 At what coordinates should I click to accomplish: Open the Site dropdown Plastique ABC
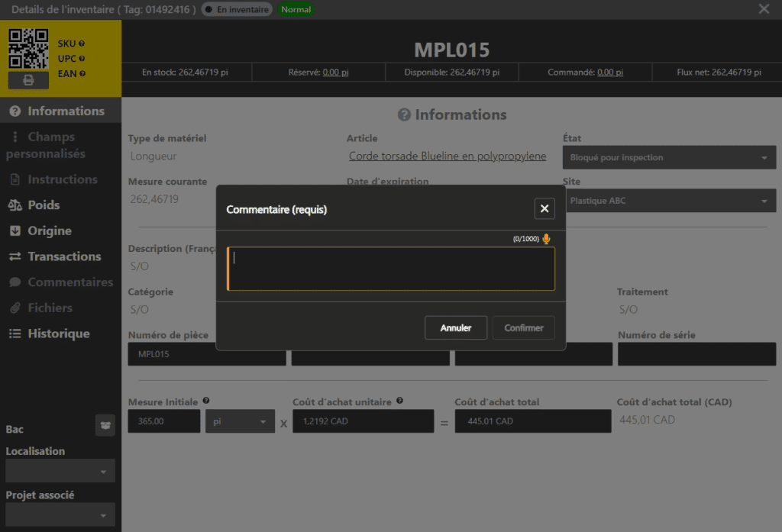point(668,202)
